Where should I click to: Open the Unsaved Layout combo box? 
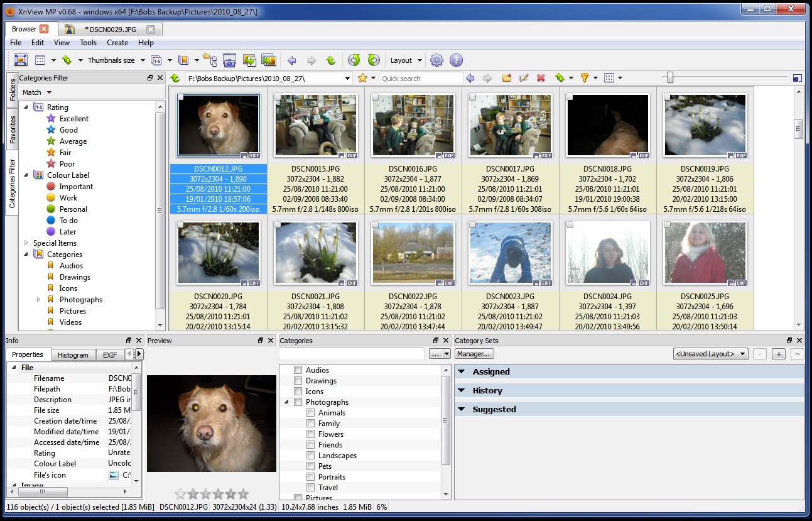point(710,354)
